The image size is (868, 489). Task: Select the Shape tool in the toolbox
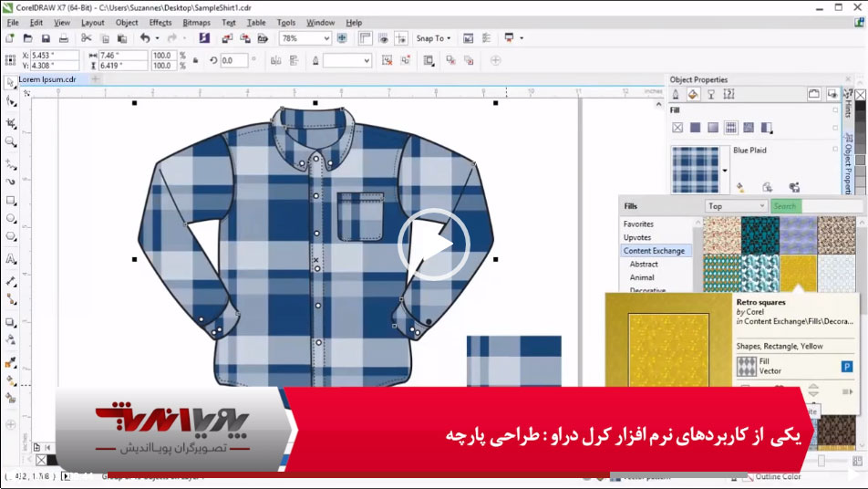10,102
